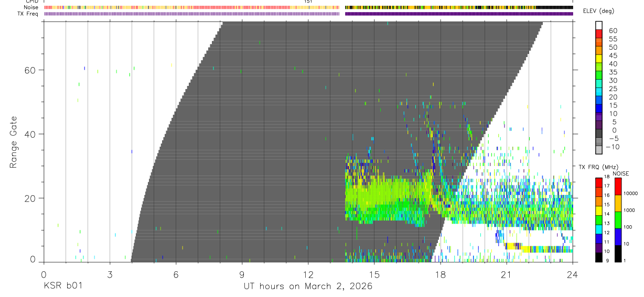Image resolution: width=644 pixels, height=297 pixels.
Task: Click the ELEV legend value 15
Action: 613,105
